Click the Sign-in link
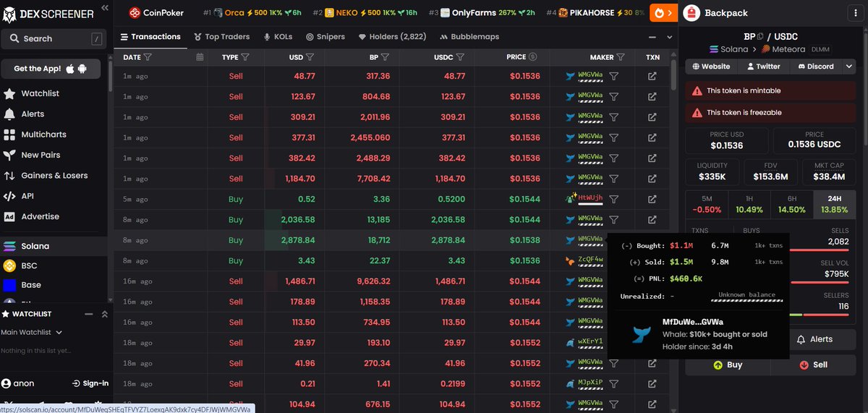868x413 pixels. pos(90,383)
